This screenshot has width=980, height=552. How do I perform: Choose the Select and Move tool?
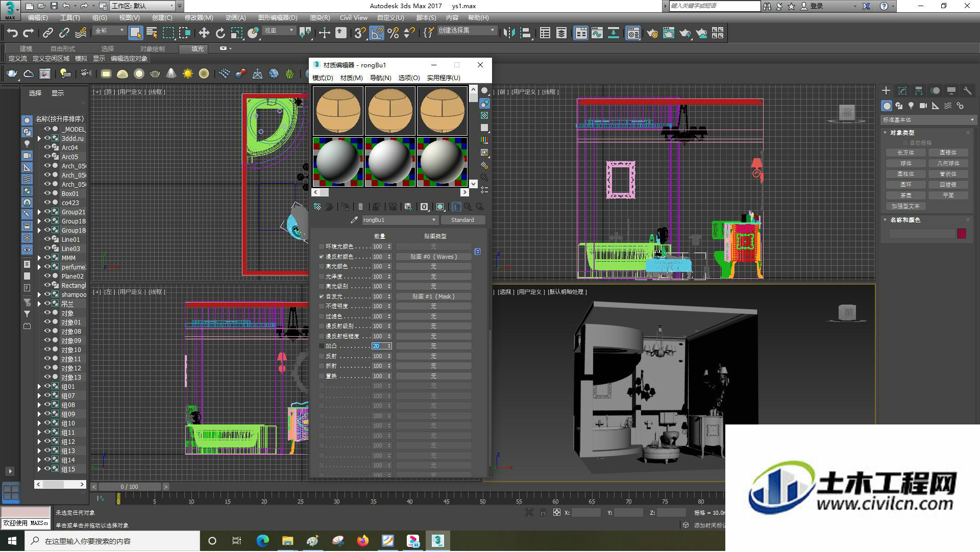204,33
